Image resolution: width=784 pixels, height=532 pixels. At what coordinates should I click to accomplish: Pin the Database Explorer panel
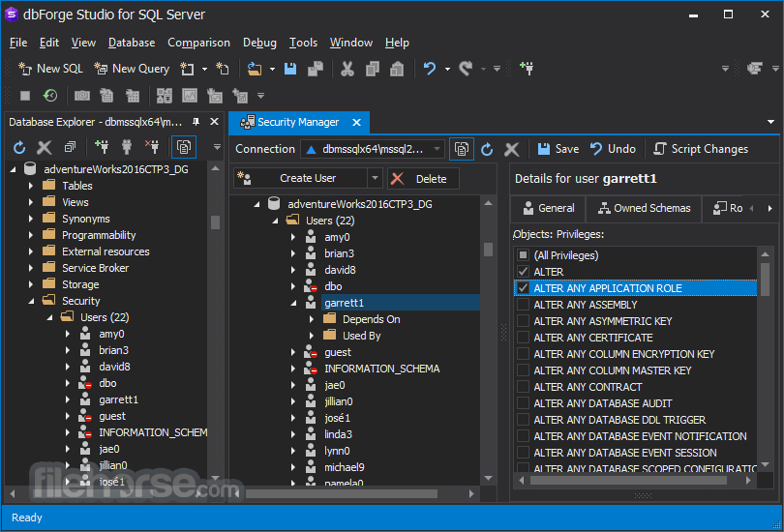tap(196, 122)
